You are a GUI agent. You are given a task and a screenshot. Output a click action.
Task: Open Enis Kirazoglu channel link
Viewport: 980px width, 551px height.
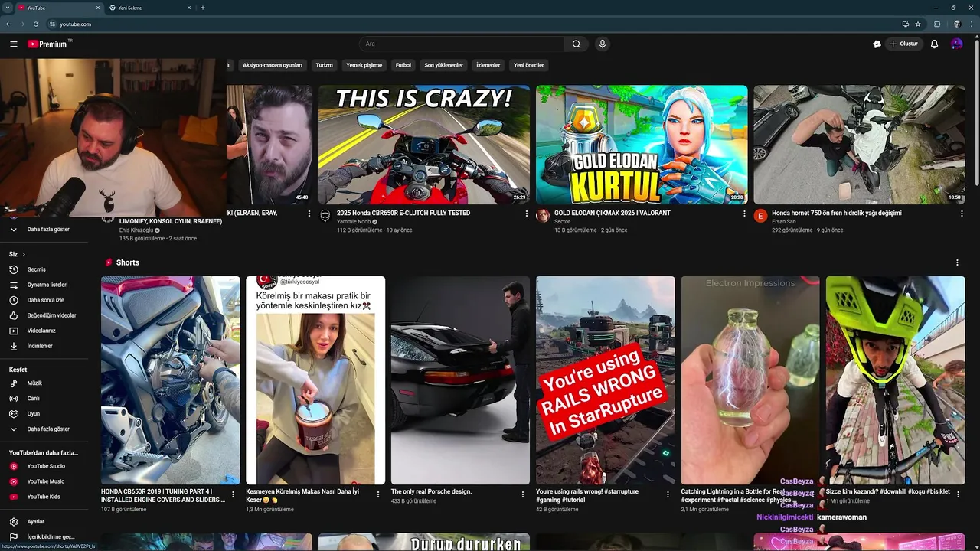136,230
